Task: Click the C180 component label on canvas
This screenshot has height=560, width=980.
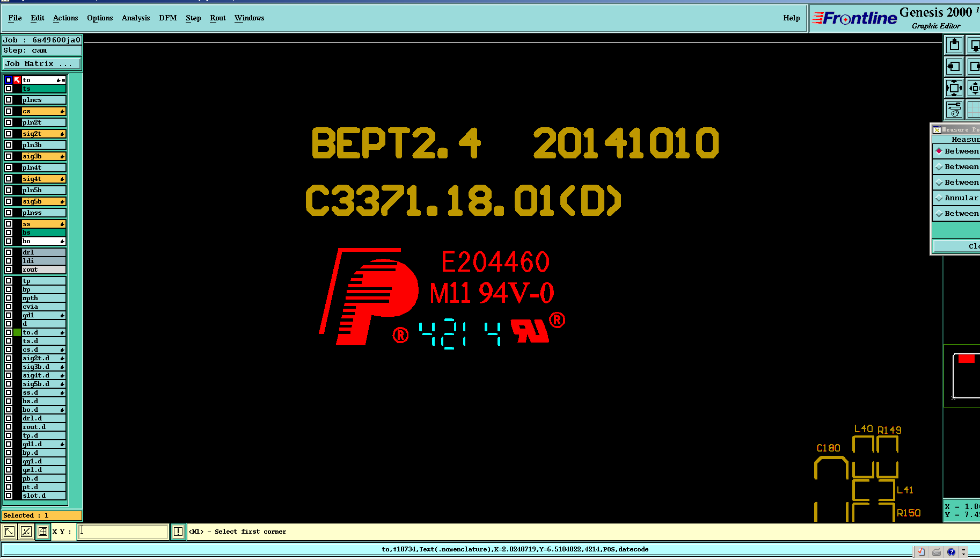Action: coord(828,448)
